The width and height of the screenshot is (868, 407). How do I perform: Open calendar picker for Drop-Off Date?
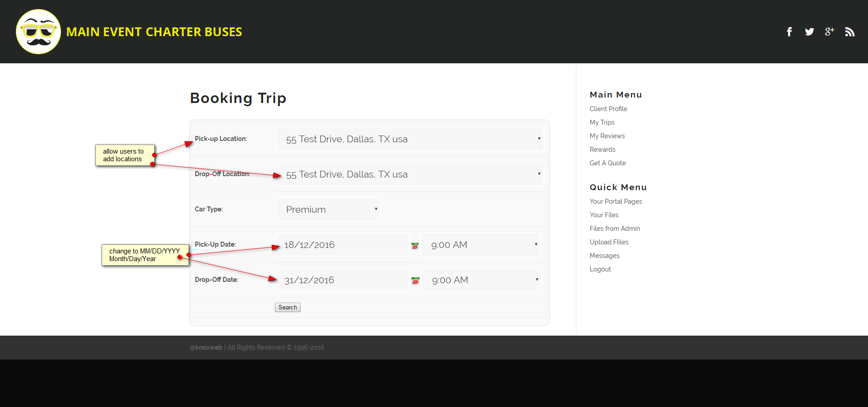[415, 281]
